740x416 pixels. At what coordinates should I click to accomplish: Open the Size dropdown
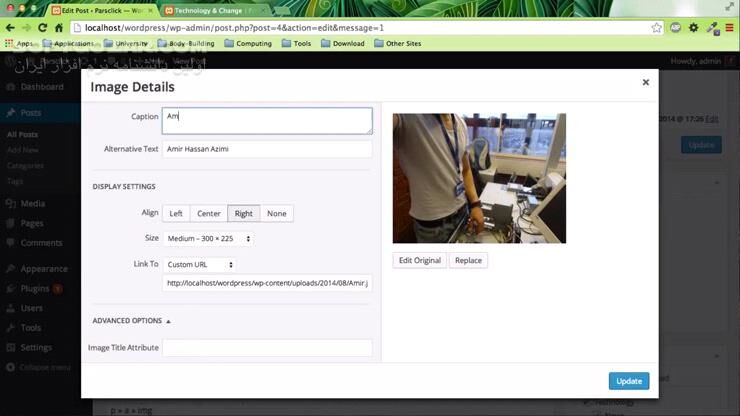click(x=208, y=239)
